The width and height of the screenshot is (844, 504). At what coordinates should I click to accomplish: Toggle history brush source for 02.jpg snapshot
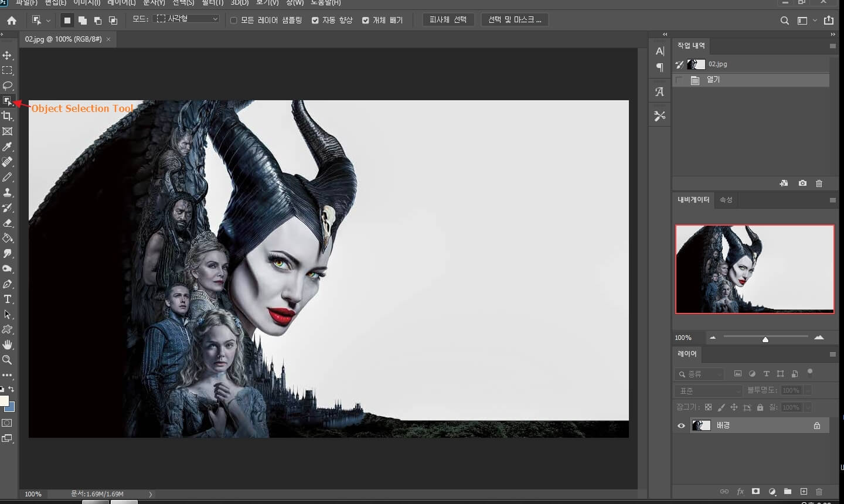point(679,64)
